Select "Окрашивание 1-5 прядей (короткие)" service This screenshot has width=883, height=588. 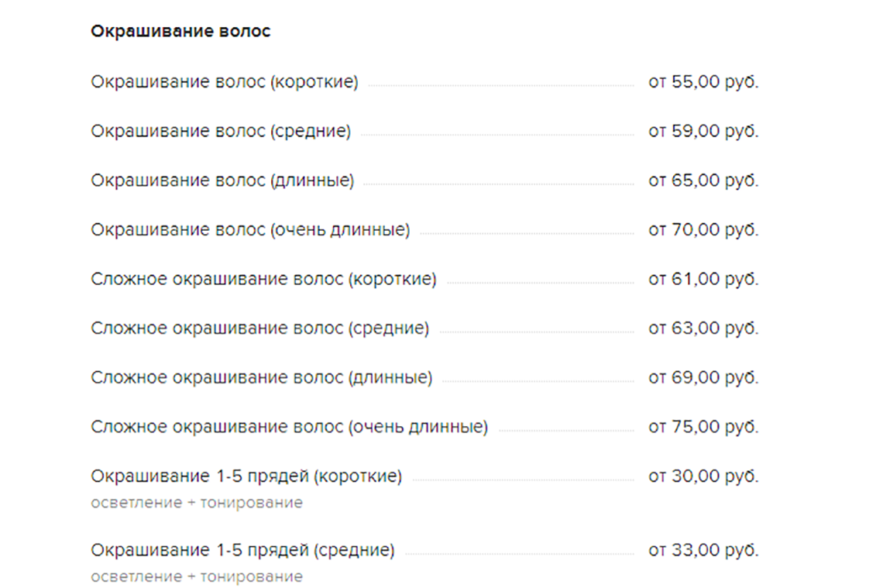pyautogui.click(x=246, y=476)
